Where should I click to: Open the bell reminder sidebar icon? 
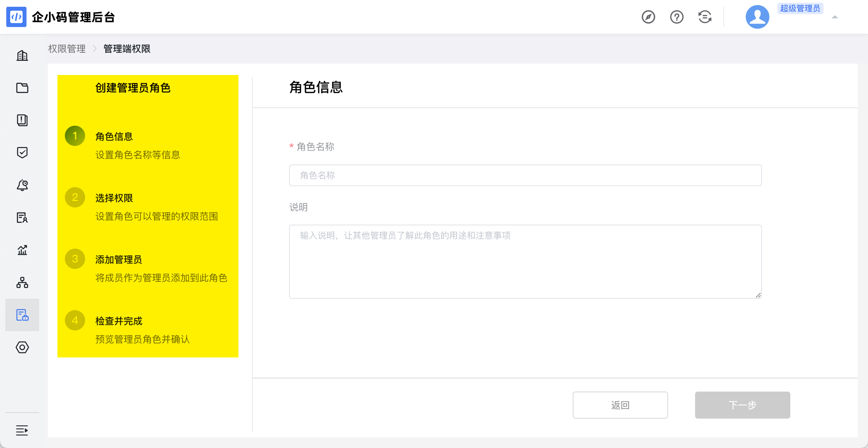pos(22,185)
